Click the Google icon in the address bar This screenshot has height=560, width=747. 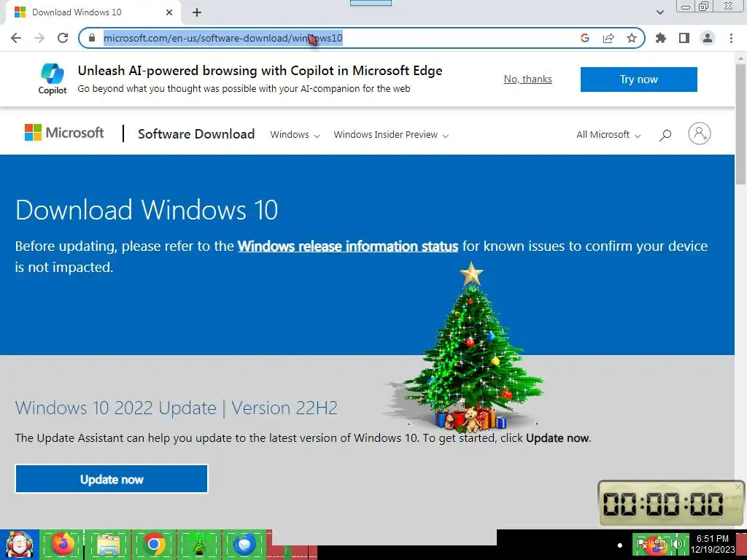tap(585, 38)
